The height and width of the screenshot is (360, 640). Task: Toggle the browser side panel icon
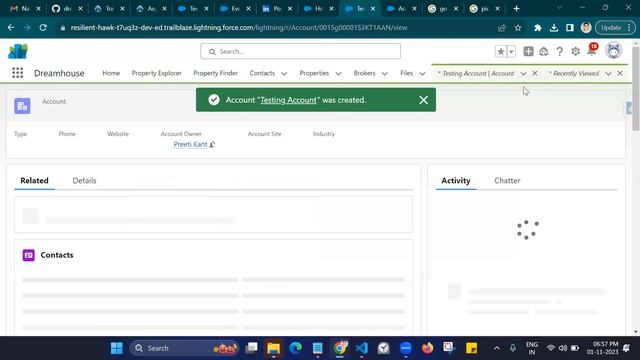570,28
